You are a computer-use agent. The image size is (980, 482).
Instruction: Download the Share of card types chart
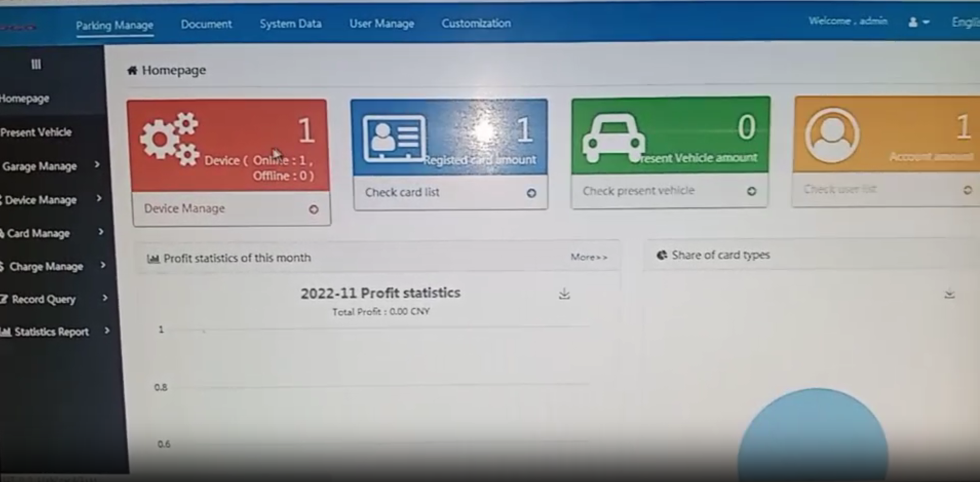950,295
